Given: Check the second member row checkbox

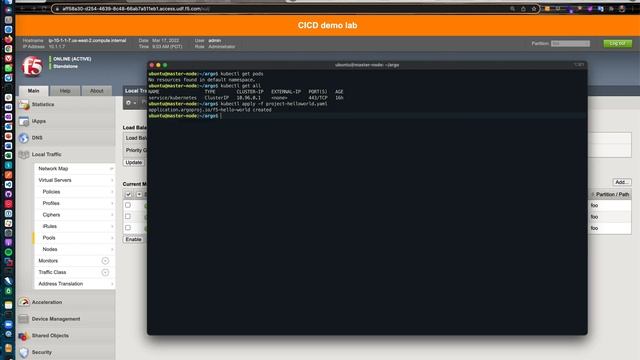Looking at the screenshot, I should tap(128, 216).
